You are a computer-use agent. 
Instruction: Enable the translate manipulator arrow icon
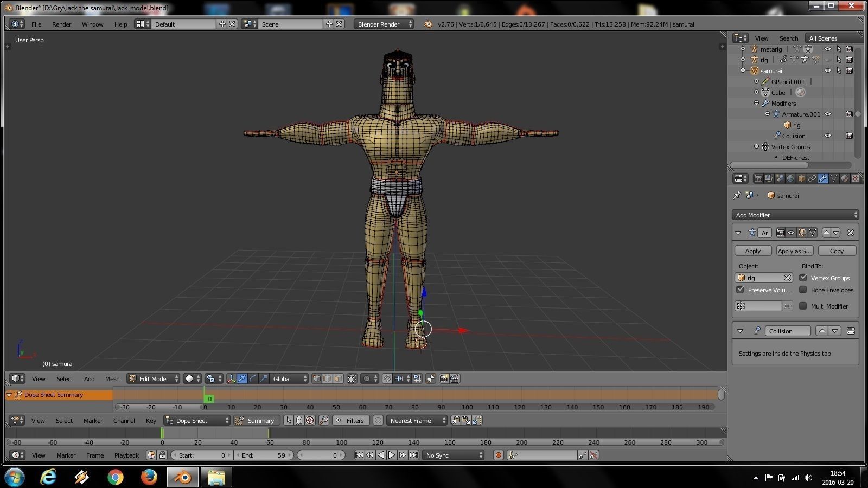242,378
